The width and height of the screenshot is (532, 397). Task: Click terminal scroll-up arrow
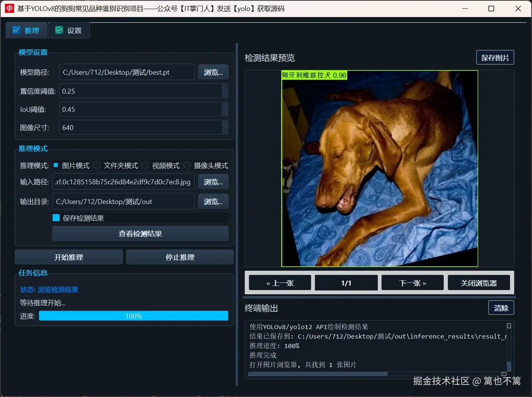(509, 326)
